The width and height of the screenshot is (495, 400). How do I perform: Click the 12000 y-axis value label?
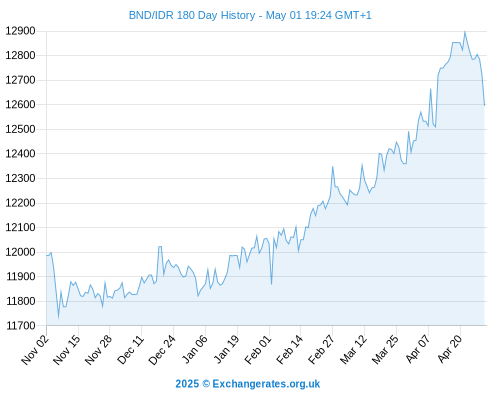(20, 252)
